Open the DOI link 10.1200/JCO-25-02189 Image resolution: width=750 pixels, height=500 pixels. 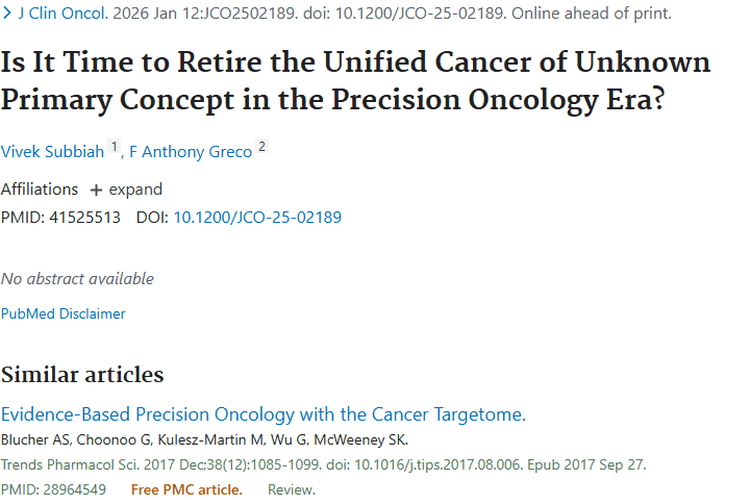(x=258, y=216)
